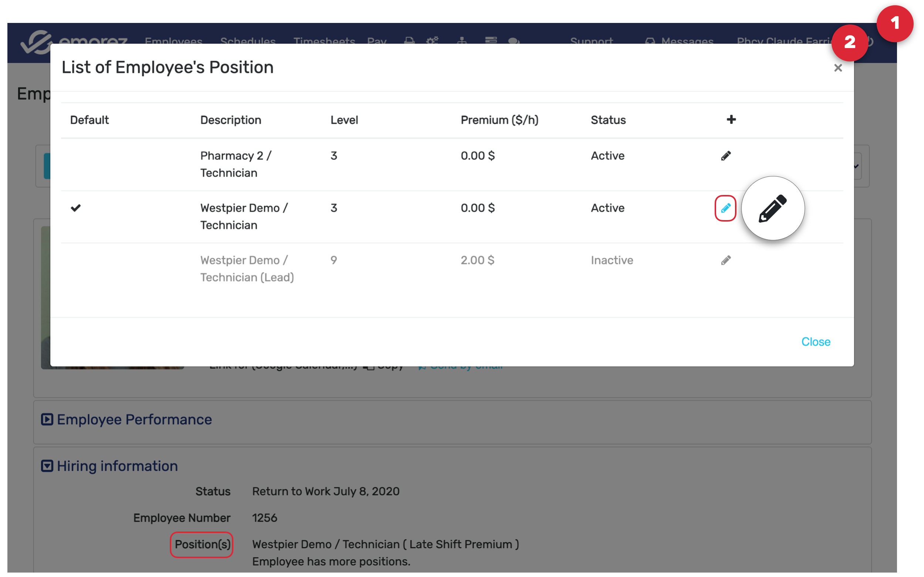
Task: Edit the active Westpier Demo / Technician position
Action: point(725,208)
